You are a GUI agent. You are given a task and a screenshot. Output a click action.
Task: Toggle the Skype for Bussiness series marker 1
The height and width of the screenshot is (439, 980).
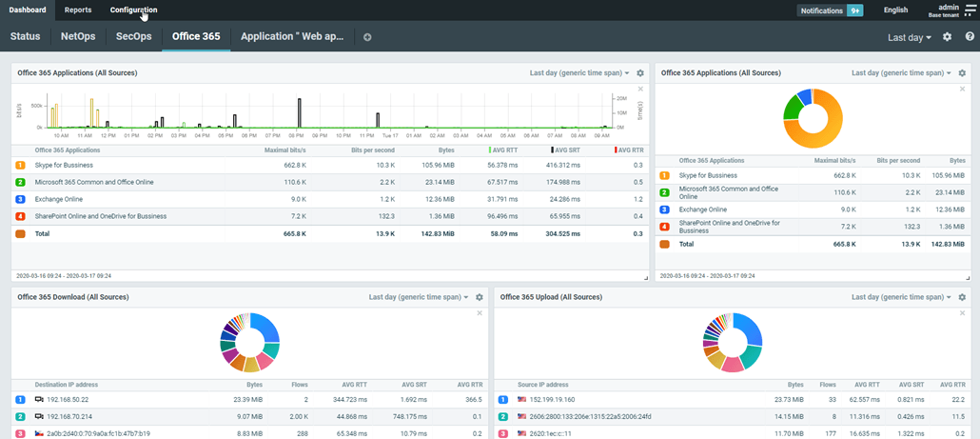21,165
